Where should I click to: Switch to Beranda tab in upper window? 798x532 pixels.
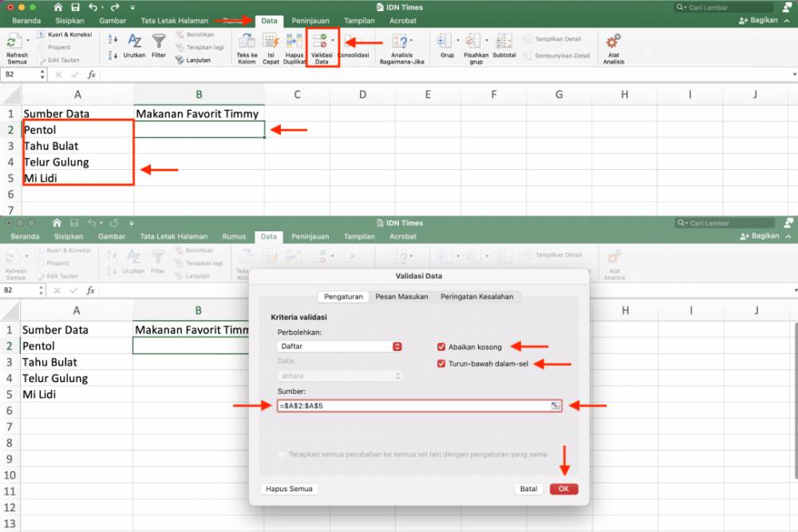(x=26, y=21)
